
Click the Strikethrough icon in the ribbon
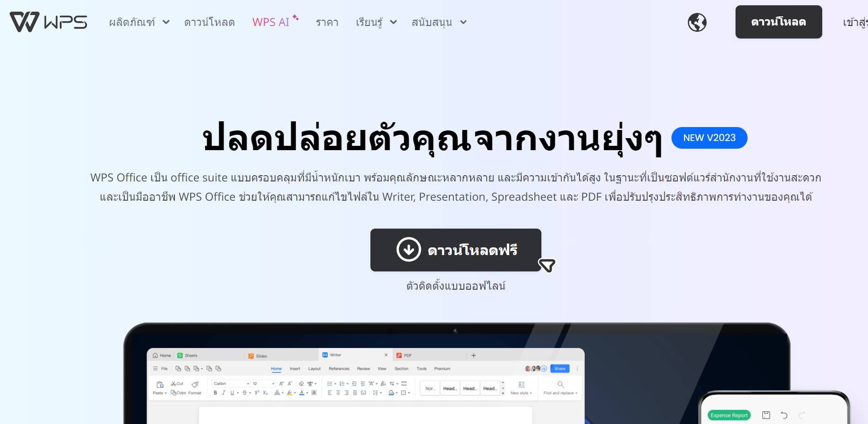point(245,393)
